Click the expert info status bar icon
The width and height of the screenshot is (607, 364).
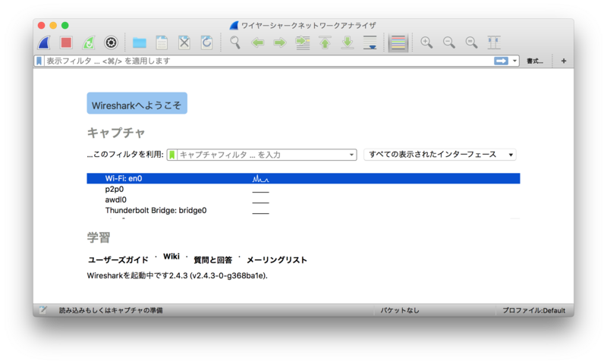(x=42, y=310)
